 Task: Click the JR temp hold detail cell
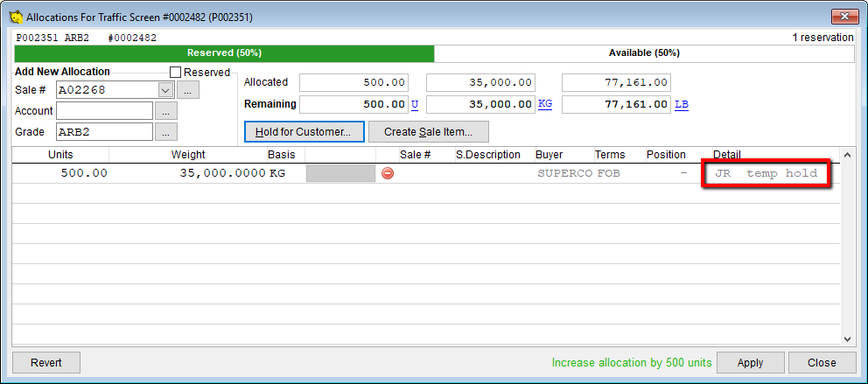pyautogui.click(x=766, y=173)
